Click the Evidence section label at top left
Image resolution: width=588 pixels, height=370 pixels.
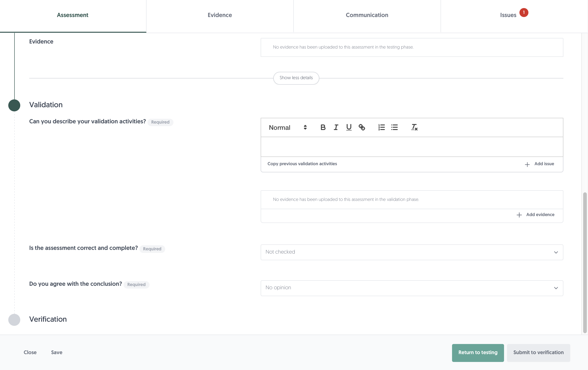tap(41, 41)
